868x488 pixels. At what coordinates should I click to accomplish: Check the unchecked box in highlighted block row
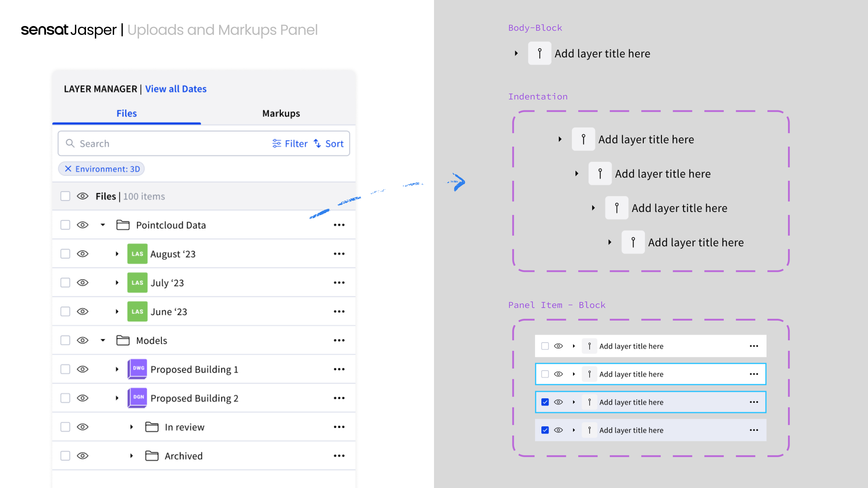coord(545,374)
